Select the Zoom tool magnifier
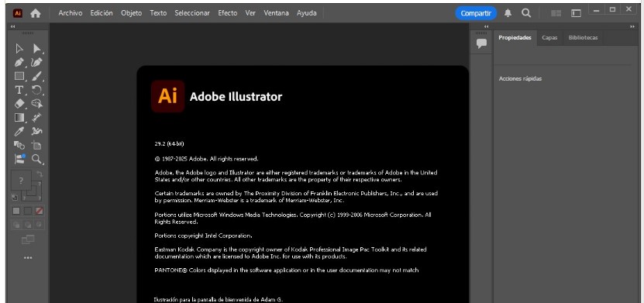Viewport: 644px width, 303px height. pyautogui.click(x=37, y=159)
